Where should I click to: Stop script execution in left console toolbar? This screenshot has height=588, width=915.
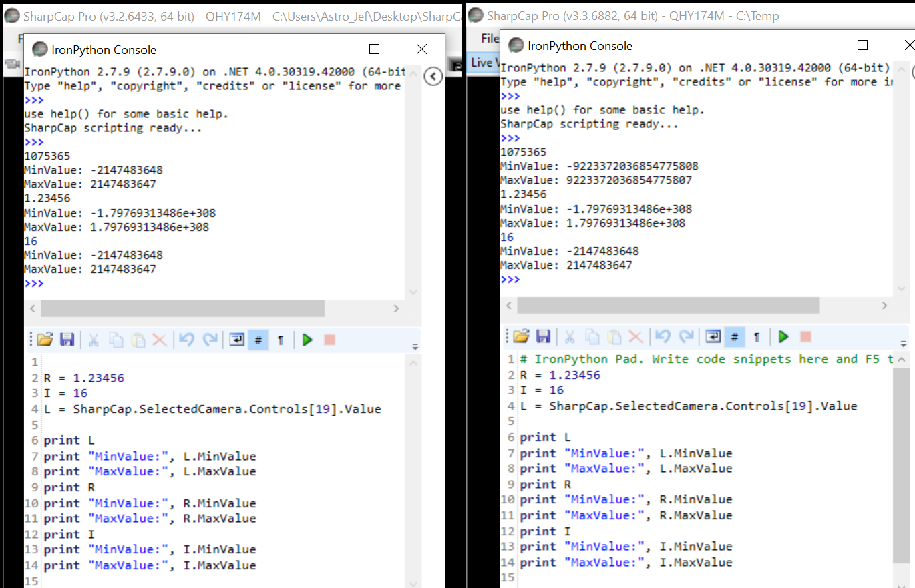329,340
